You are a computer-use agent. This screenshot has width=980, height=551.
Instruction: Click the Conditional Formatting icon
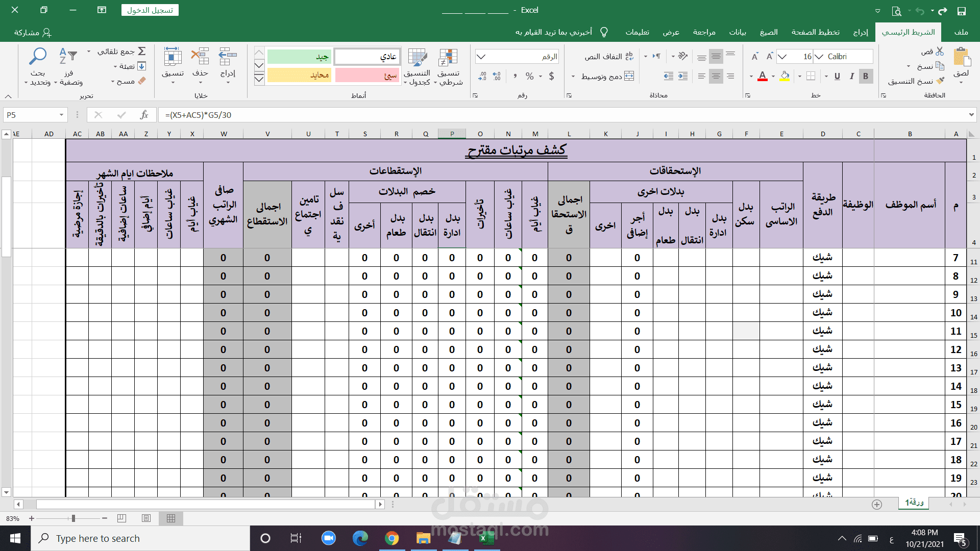(x=448, y=58)
